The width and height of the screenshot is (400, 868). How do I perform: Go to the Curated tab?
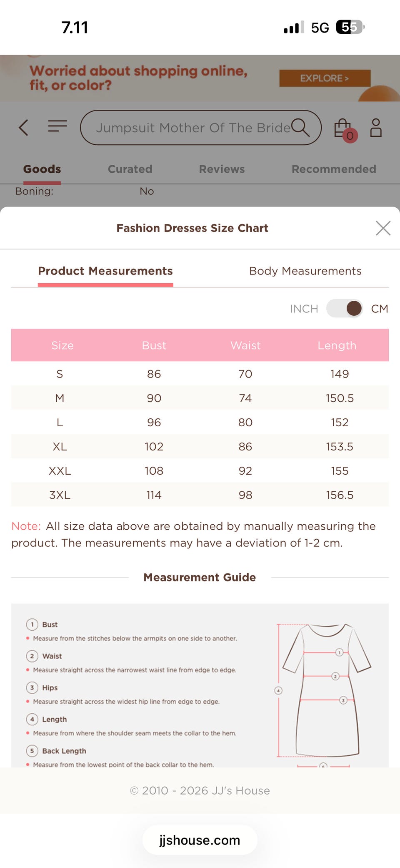tap(130, 169)
